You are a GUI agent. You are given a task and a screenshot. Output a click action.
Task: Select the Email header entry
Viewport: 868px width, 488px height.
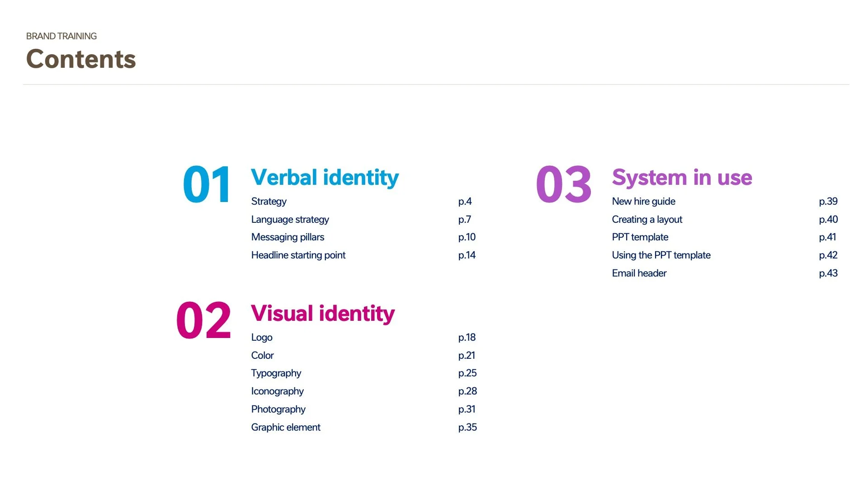tap(639, 273)
